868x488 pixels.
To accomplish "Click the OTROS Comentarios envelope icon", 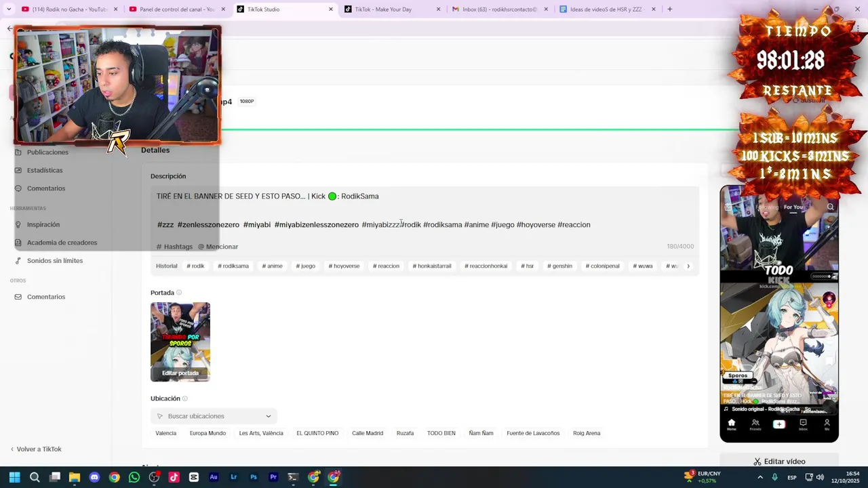I will pos(18,297).
